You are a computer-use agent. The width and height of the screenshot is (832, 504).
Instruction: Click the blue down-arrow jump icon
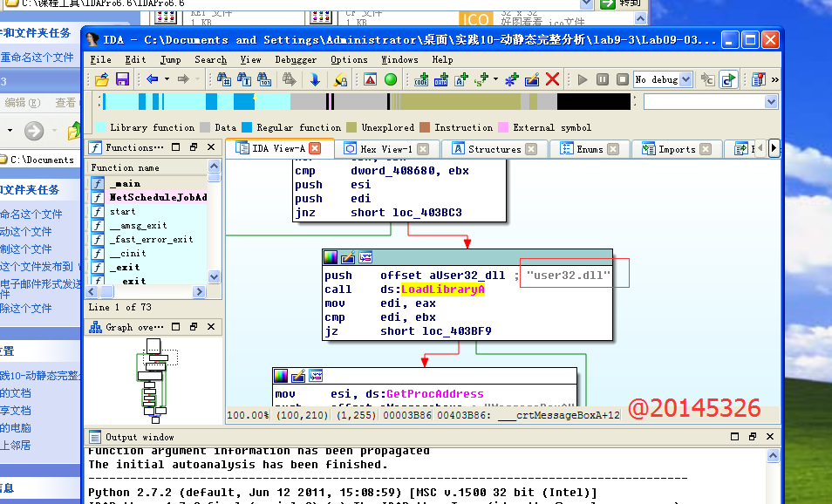pyautogui.click(x=315, y=79)
